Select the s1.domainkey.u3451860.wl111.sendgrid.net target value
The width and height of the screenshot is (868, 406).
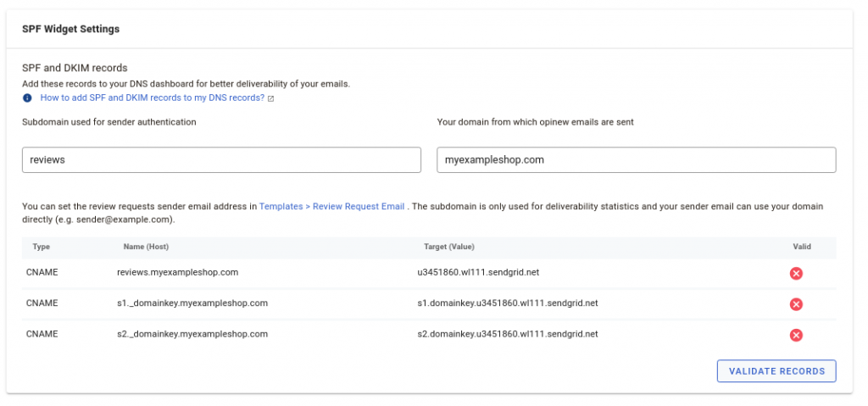tap(508, 303)
